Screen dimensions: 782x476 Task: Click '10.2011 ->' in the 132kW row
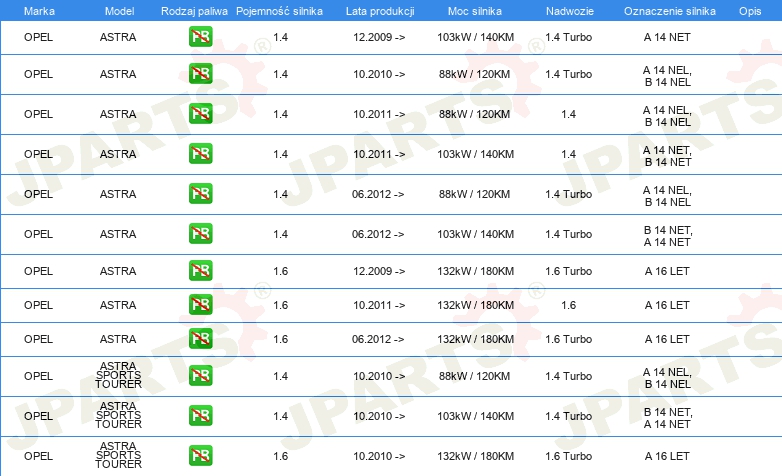pyautogui.click(x=379, y=305)
